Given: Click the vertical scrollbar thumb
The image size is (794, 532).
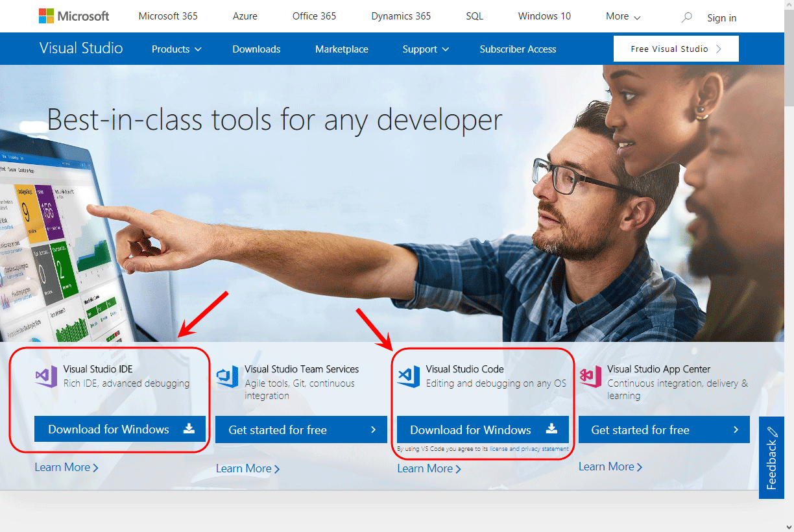Looking at the screenshot, I should (788, 58).
